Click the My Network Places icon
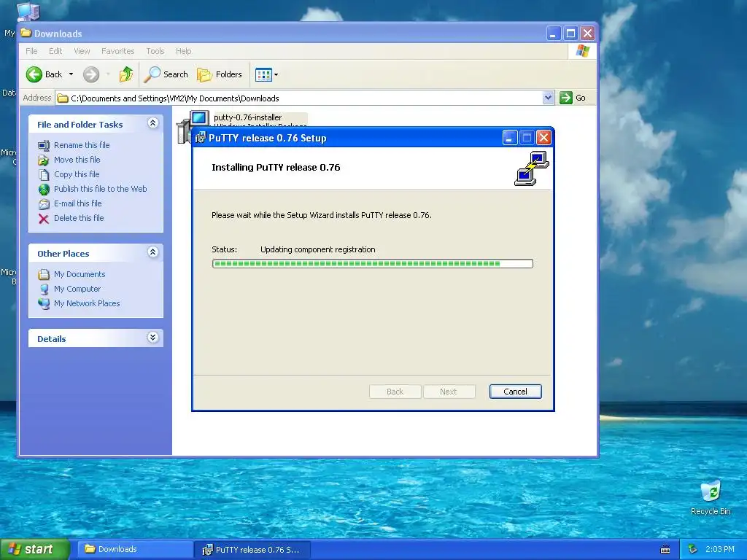The height and width of the screenshot is (560, 747). point(44,304)
